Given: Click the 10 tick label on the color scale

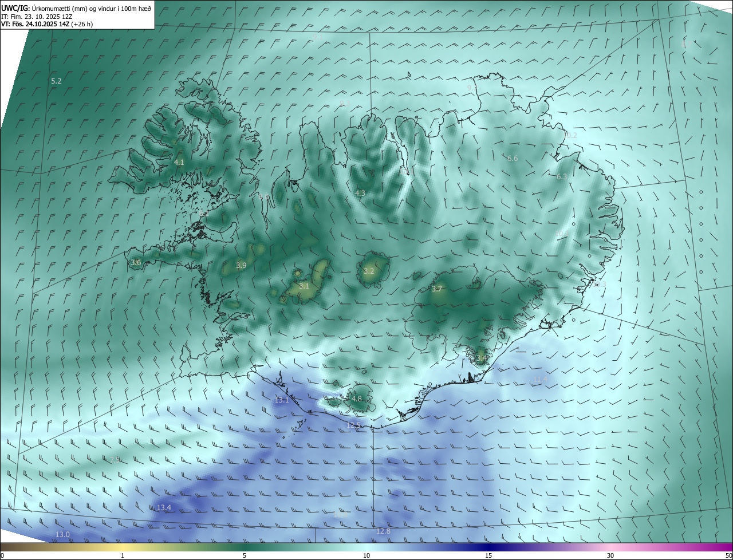Looking at the screenshot, I should (x=366, y=555).
